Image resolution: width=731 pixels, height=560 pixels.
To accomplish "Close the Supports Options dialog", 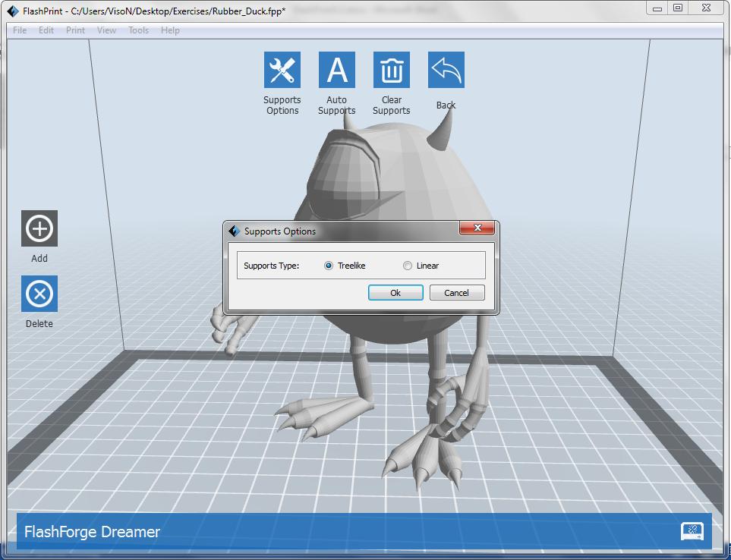I will coord(477,228).
